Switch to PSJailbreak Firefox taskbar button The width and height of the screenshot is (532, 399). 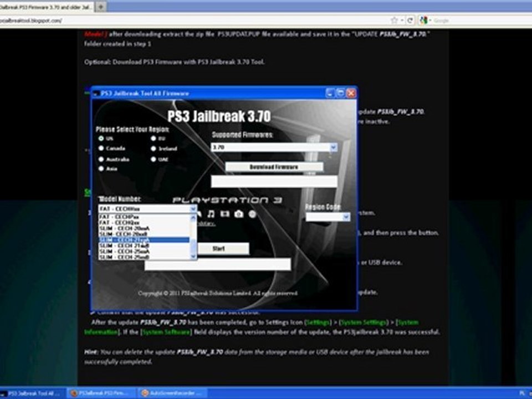pyautogui.click(x=101, y=393)
